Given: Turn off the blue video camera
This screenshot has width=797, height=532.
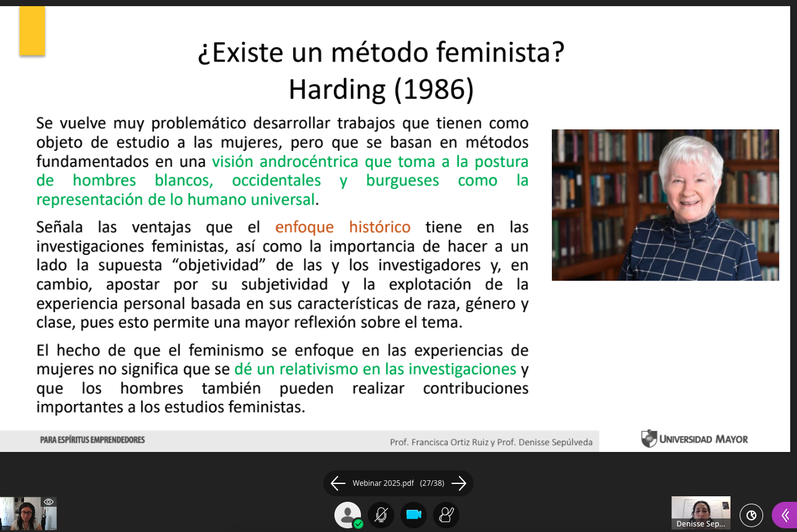Looking at the screenshot, I should pos(414,515).
